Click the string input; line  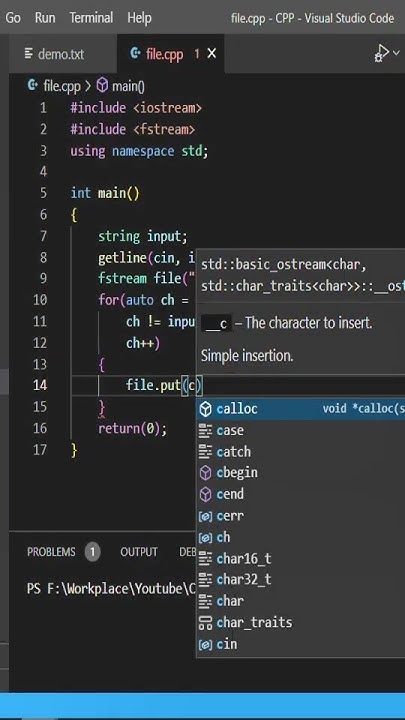pos(143,236)
